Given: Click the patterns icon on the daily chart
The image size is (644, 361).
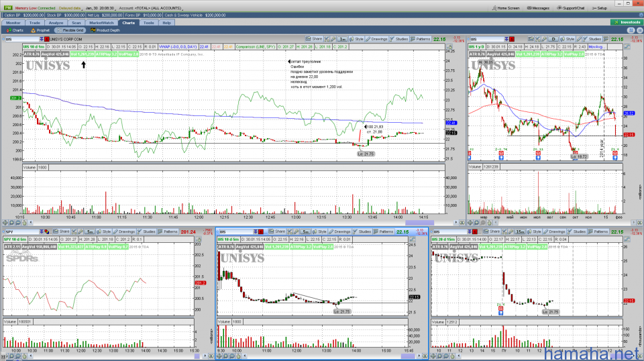Looking at the screenshot, I should [x=606, y=39].
